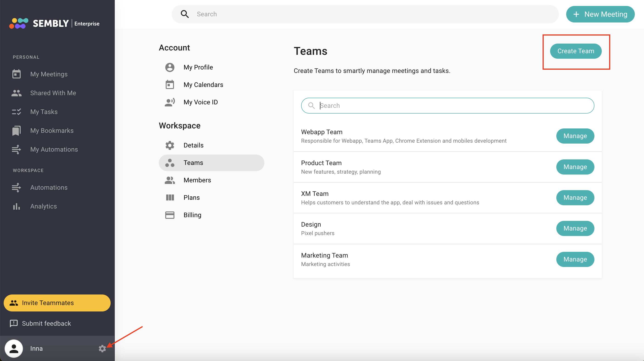Select Plans in Workspace menu
644x361 pixels.
click(191, 198)
